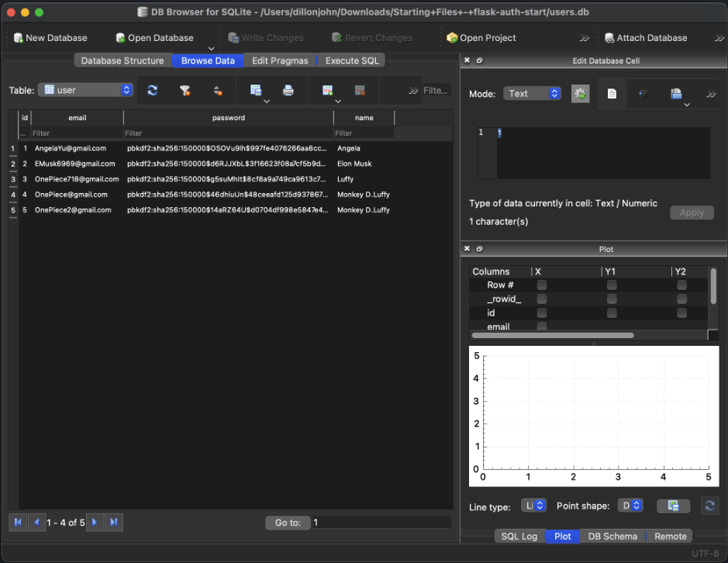Click the Attach Database button
Image resolution: width=728 pixels, height=563 pixels.
click(645, 38)
